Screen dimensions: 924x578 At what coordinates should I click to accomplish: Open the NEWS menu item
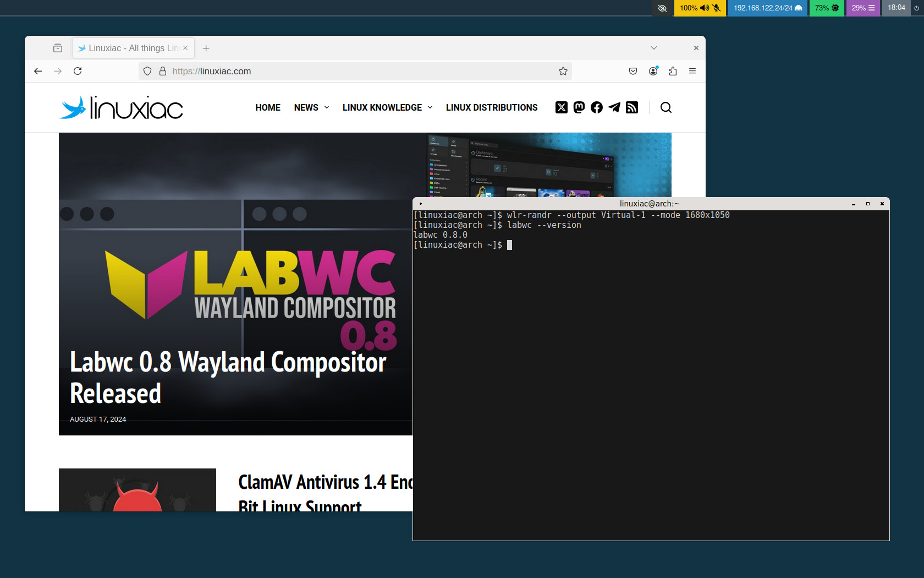306,107
